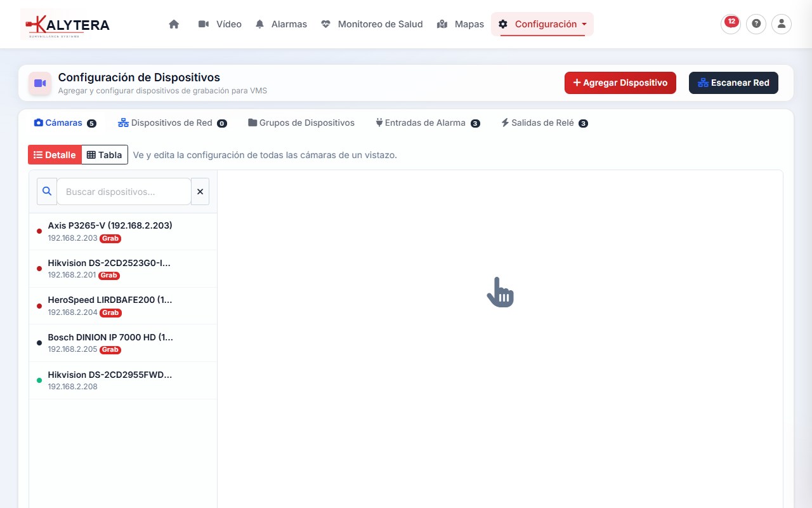Image resolution: width=812 pixels, height=508 pixels.
Task: Select Bosch DINION IP 7000 HD camera
Action: tap(123, 343)
